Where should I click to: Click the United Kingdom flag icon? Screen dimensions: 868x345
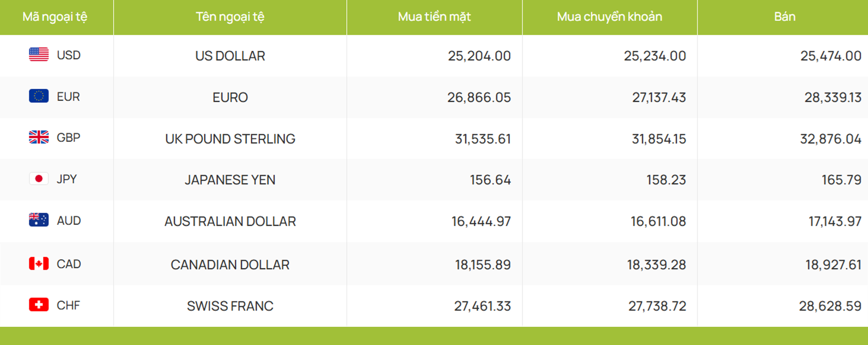(x=39, y=137)
